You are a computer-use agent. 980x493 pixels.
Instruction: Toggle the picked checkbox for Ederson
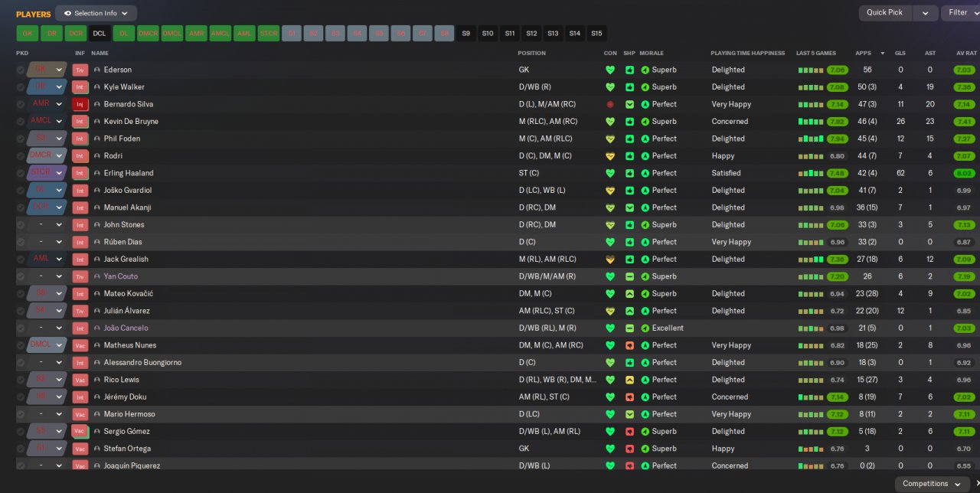pyautogui.click(x=21, y=70)
